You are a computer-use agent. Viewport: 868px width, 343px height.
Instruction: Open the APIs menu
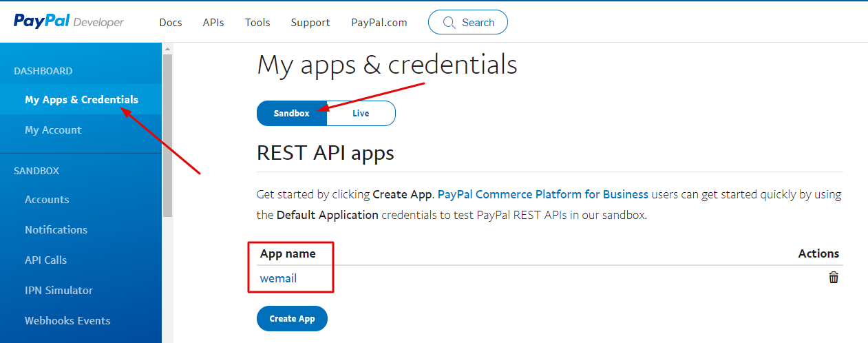click(213, 22)
